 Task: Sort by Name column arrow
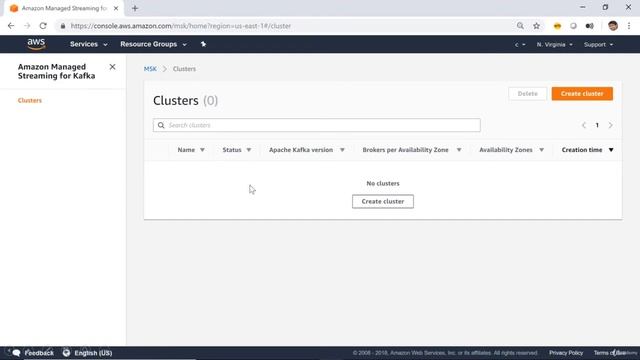click(x=202, y=150)
